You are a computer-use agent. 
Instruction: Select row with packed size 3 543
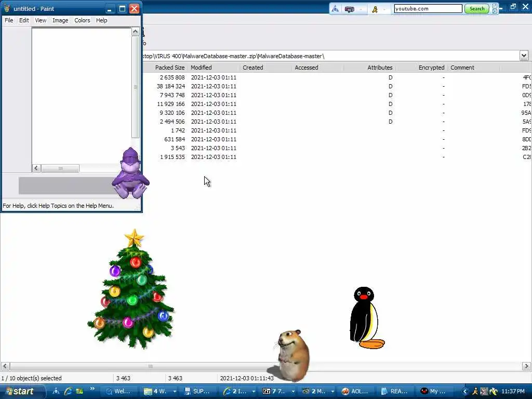pyautogui.click(x=337, y=148)
